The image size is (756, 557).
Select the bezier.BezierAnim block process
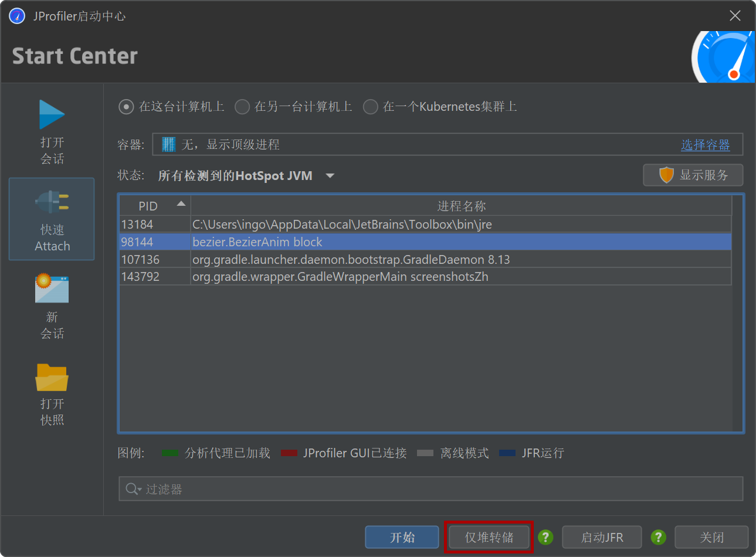425,242
